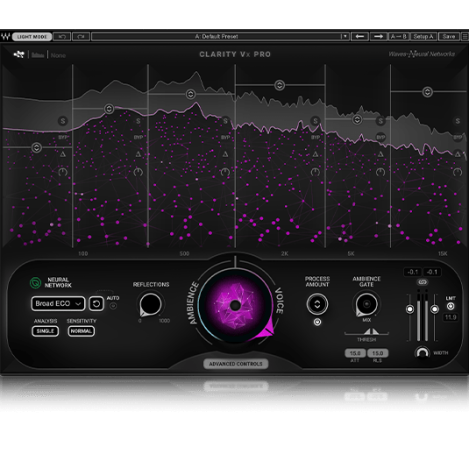The width and height of the screenshot is (469, 469).
Task: Click the band 5 threshold up-down handle
Action: pyautogui.click(x=357, y=119)
